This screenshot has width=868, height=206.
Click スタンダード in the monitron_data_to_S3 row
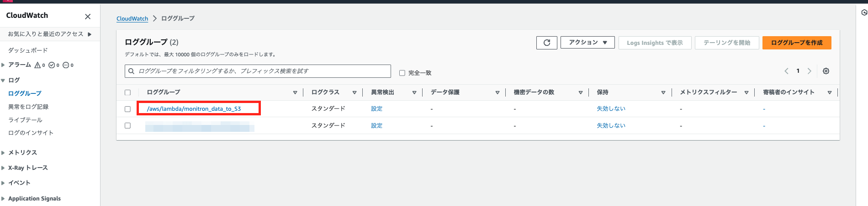[x=328, y=109]
